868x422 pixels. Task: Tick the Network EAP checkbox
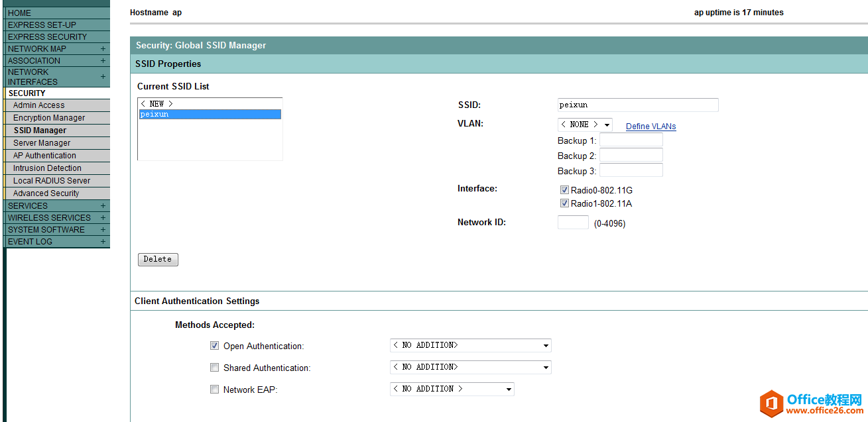(x=214, y=390)
